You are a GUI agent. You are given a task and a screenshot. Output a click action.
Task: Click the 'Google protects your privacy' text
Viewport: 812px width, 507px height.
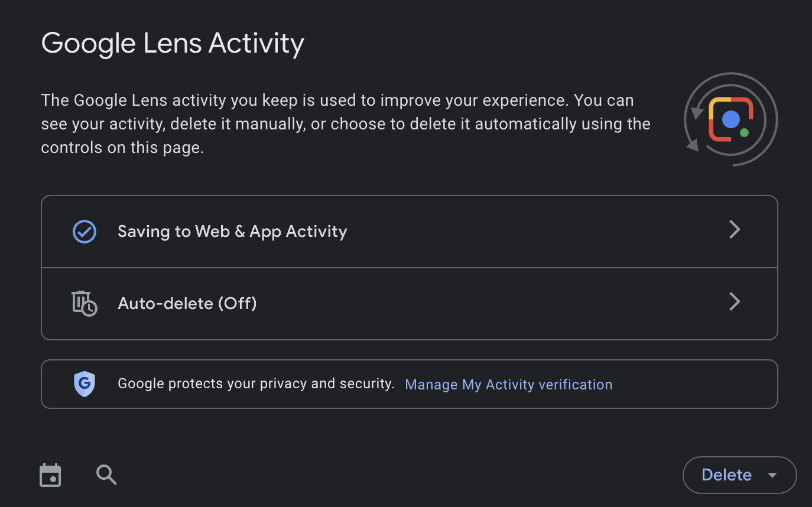pos(256,384)
